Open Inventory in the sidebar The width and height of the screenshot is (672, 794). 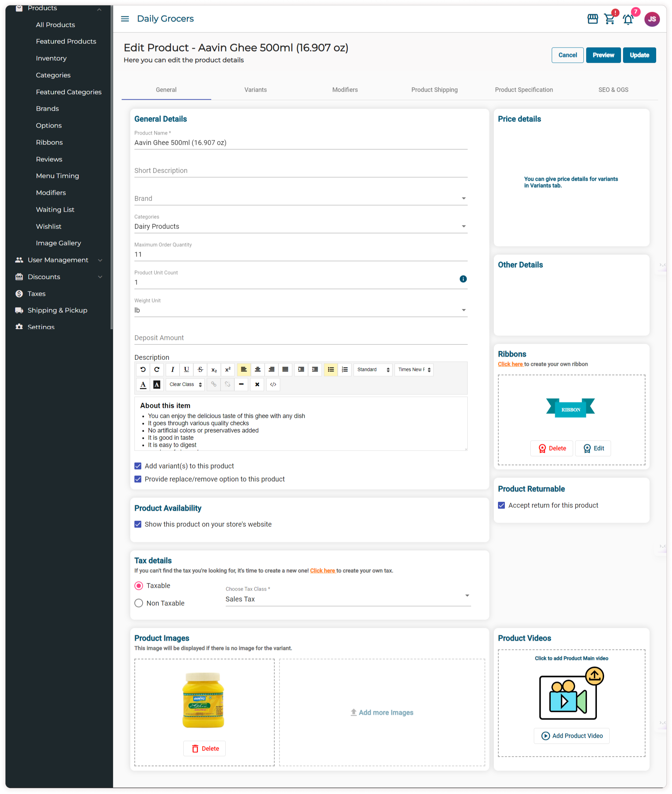51,58
